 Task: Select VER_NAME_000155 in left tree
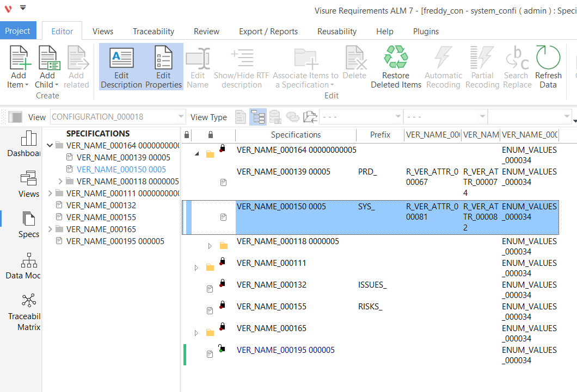pos(101,217)
